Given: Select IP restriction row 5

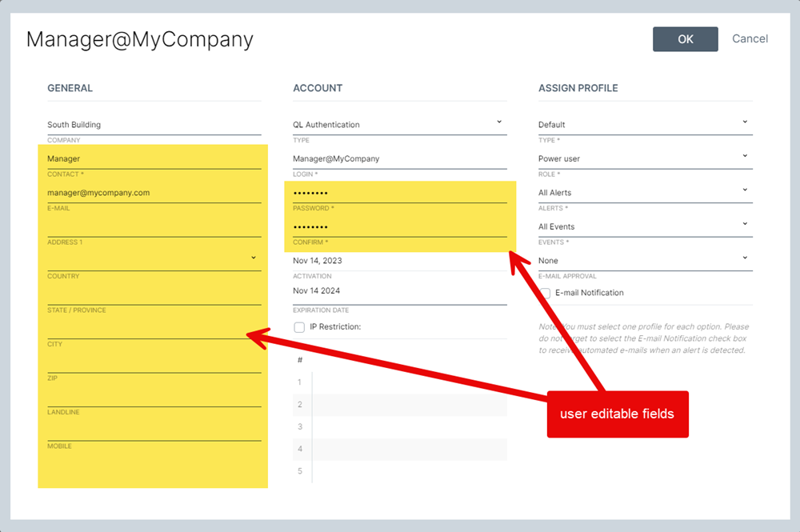Looking at the screenshot, I should [399, 472].
